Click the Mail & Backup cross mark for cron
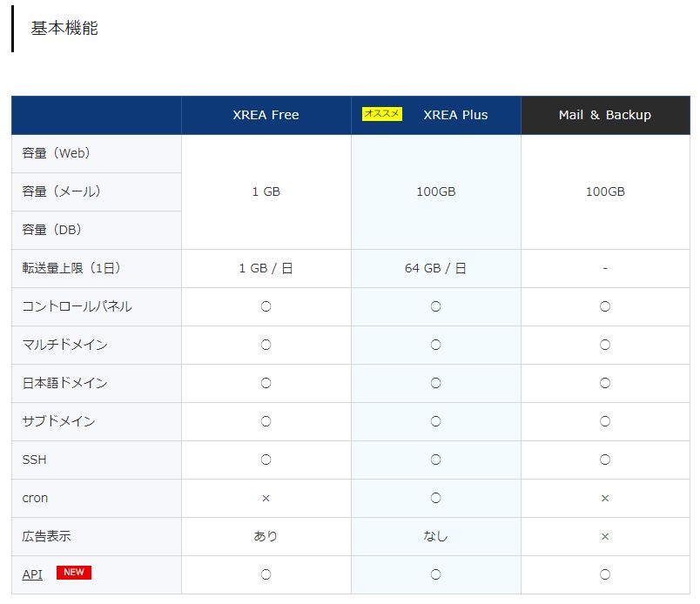Image resolution: width=700 pixels, height=604 pixels. [605, 498]
